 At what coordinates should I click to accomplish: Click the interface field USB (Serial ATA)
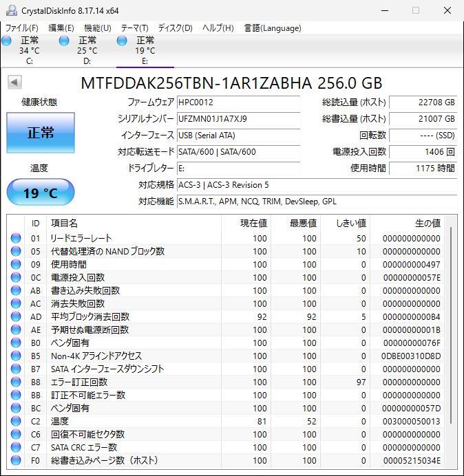(238, 135)
